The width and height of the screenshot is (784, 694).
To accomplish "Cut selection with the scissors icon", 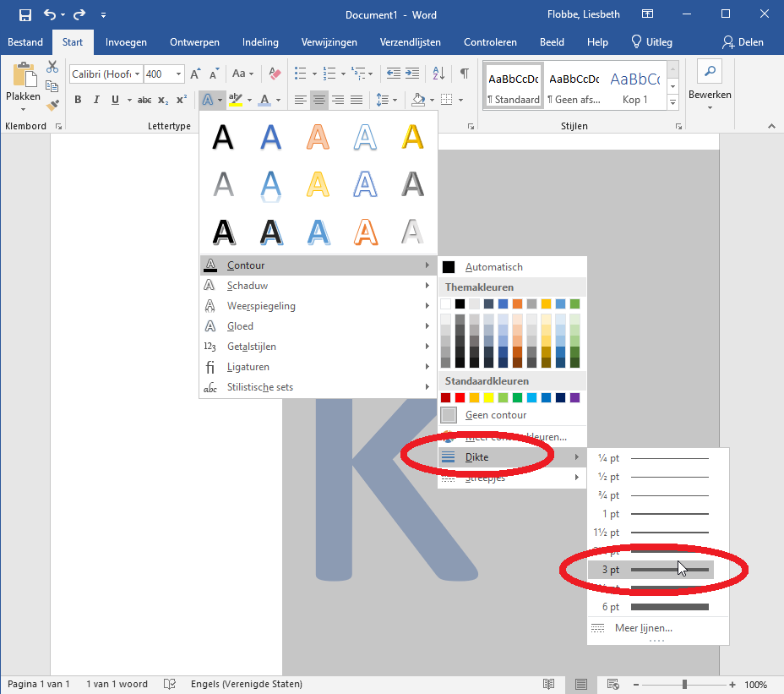I will 52,67.
